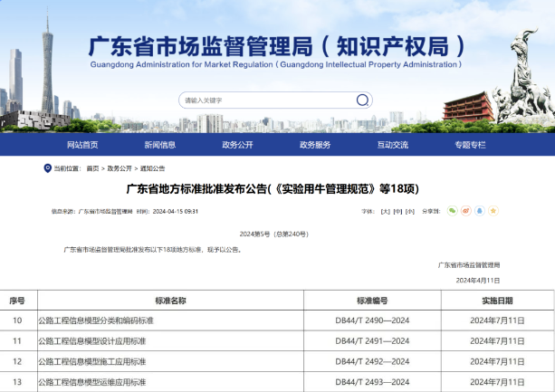Click the search magnifier icon

[362, 100]
